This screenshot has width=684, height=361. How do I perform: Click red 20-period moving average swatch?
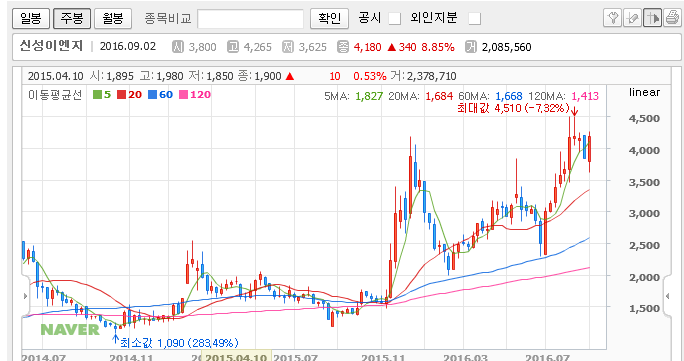[x=121, y=95]
